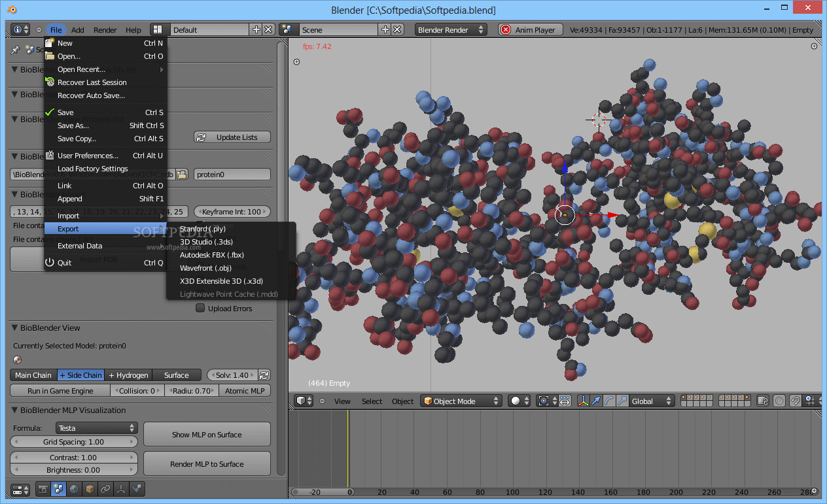Click the Keyframe Int: 100 field
This screenshot has height=504, width=827.
[x=232, y=212]
